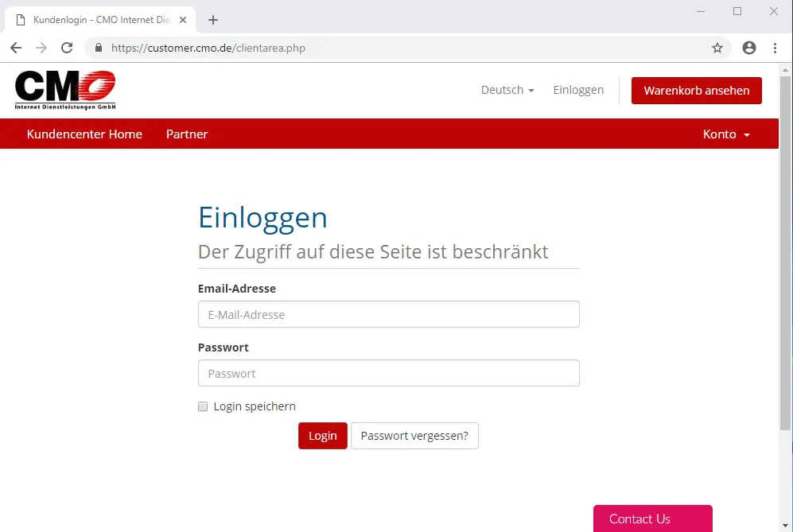
Task: Tick the Login speichern checkbox
Action: 203,406
